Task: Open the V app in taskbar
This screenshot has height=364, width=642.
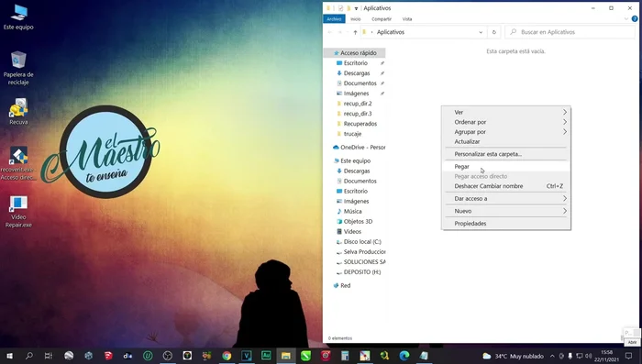Action: (246, 356)
